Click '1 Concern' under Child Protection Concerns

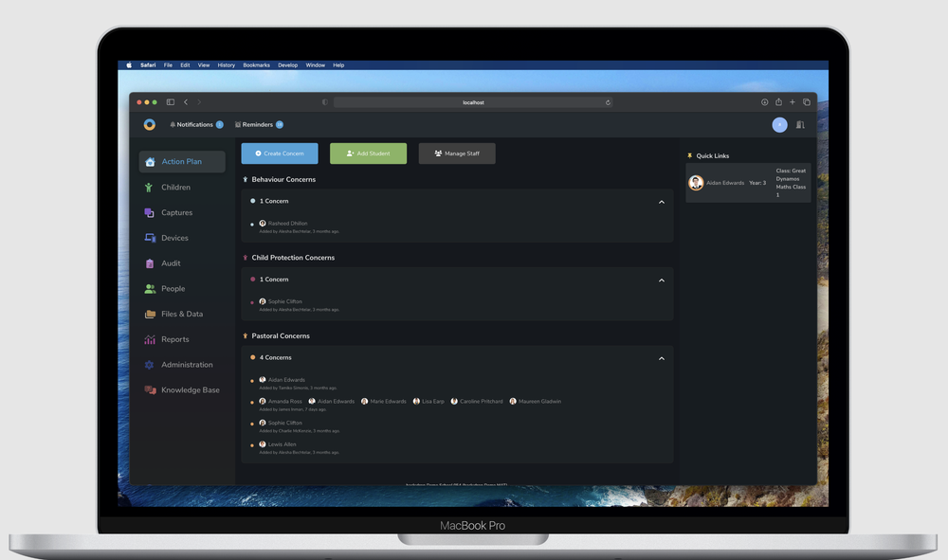(274, 280)
